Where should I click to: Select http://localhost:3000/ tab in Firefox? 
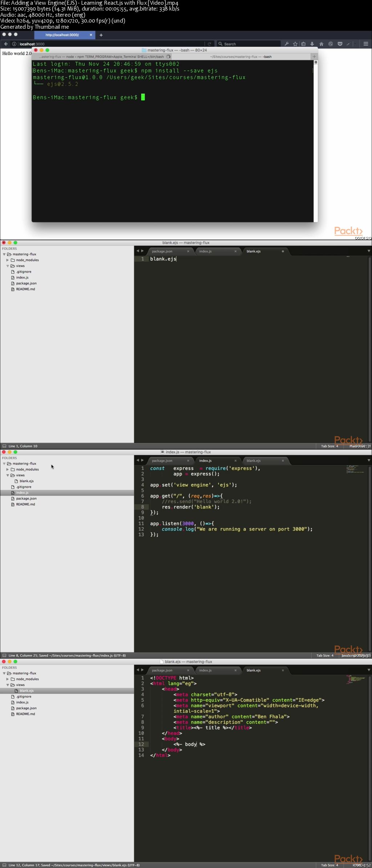[x=62, y=35]
